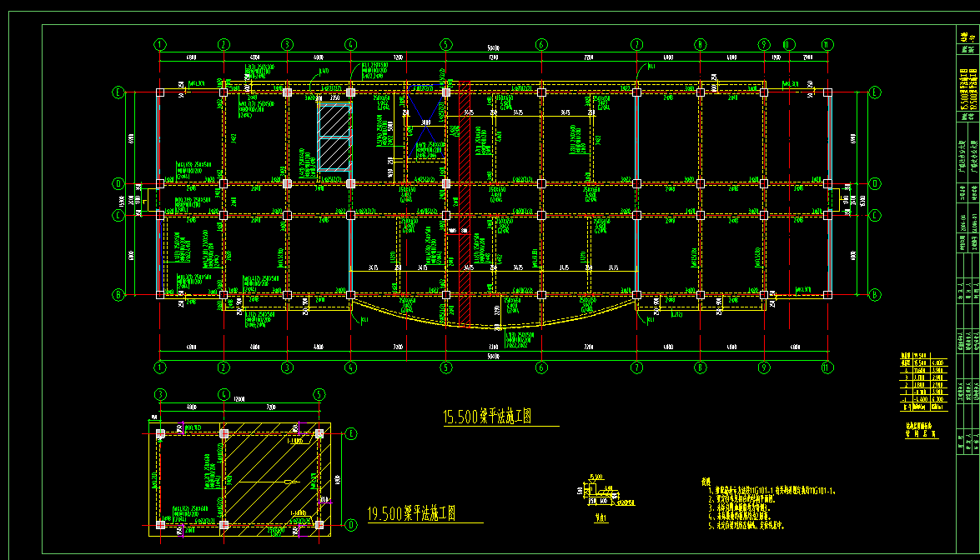Click axis bubble E of the 19.500 plan
The width and height of the screenshot is (980, 560).
350,433
